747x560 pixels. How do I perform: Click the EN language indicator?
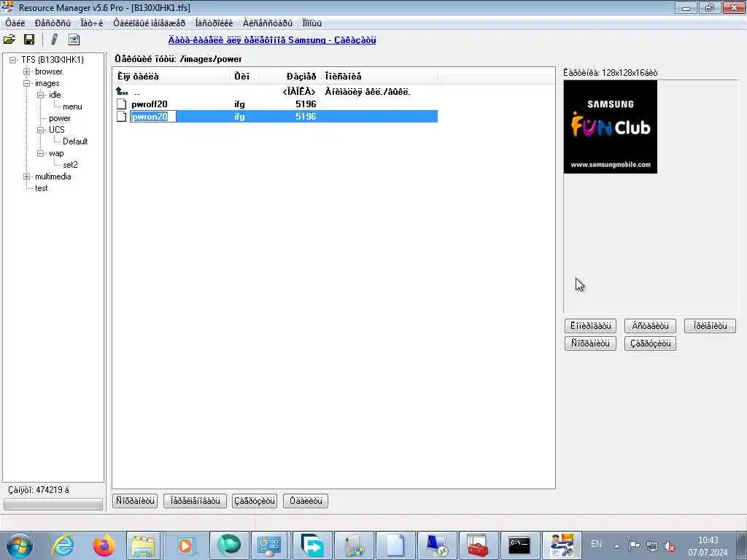(596, 544)
